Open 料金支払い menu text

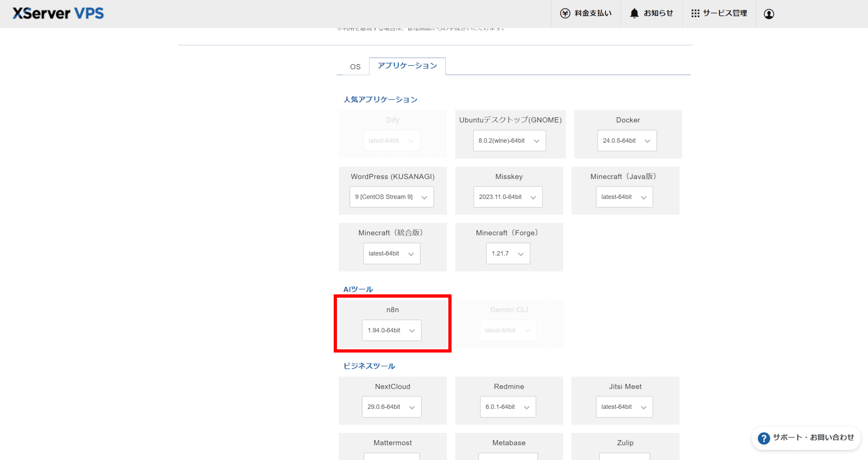[593, 14]
